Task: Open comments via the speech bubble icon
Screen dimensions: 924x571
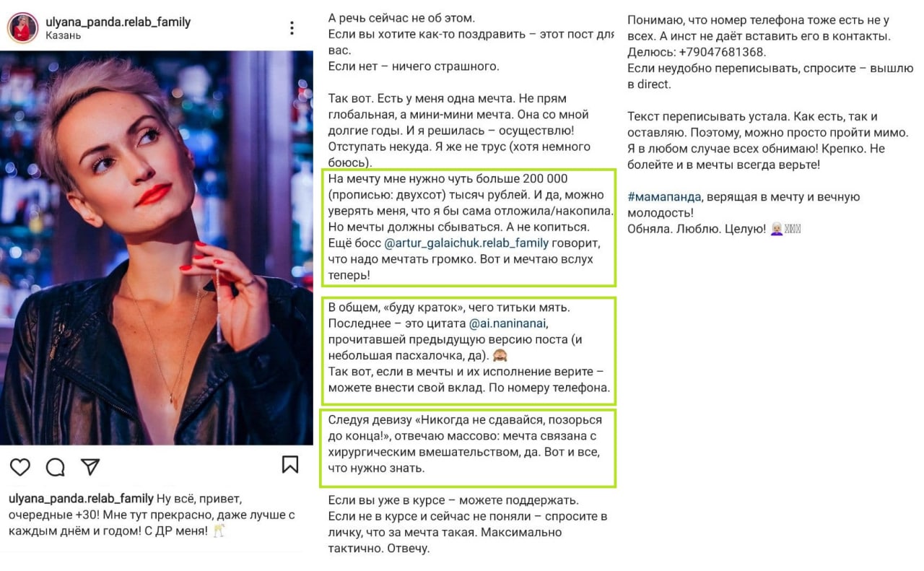Action: point(56,467)
